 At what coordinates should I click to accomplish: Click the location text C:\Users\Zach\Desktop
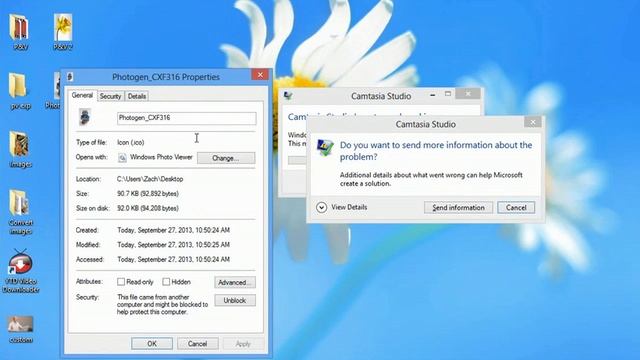(x=150, y=179)
